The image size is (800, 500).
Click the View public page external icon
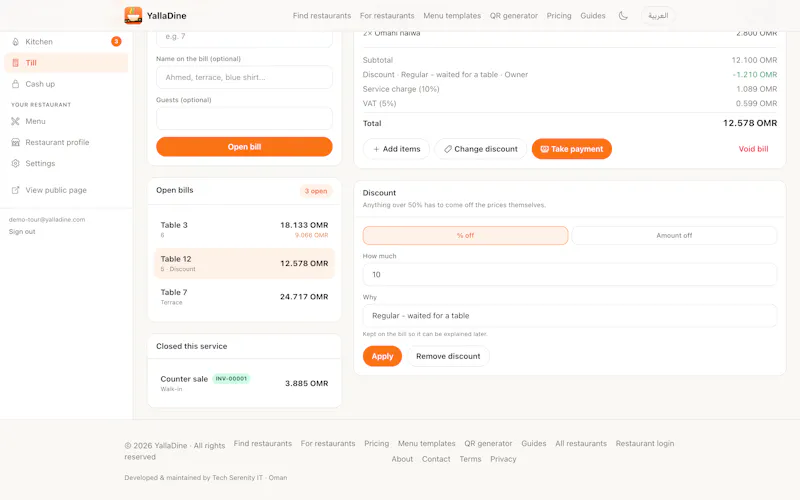tap(15, 190)
